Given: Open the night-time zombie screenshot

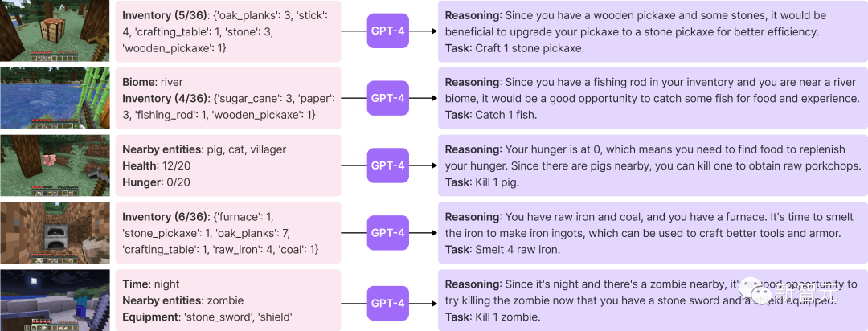Looking at the screenshot, I should (x=55, y=300).
